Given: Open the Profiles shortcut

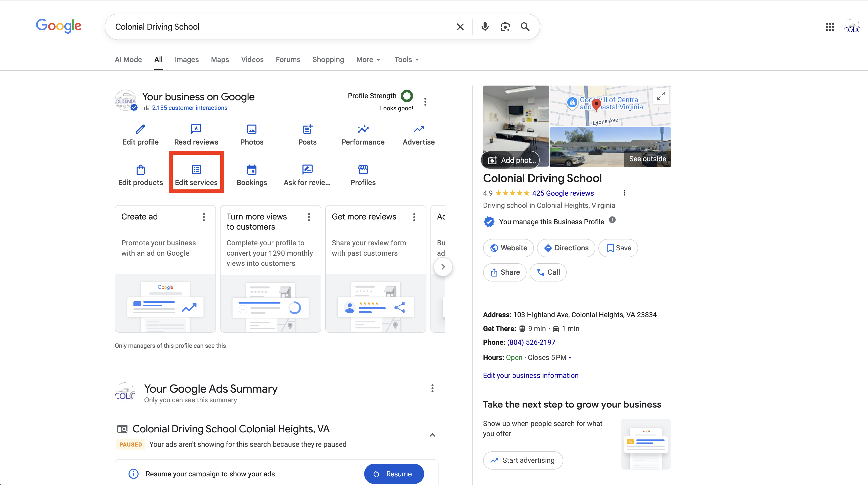Looking at the screenshot, I should (363, 175).
